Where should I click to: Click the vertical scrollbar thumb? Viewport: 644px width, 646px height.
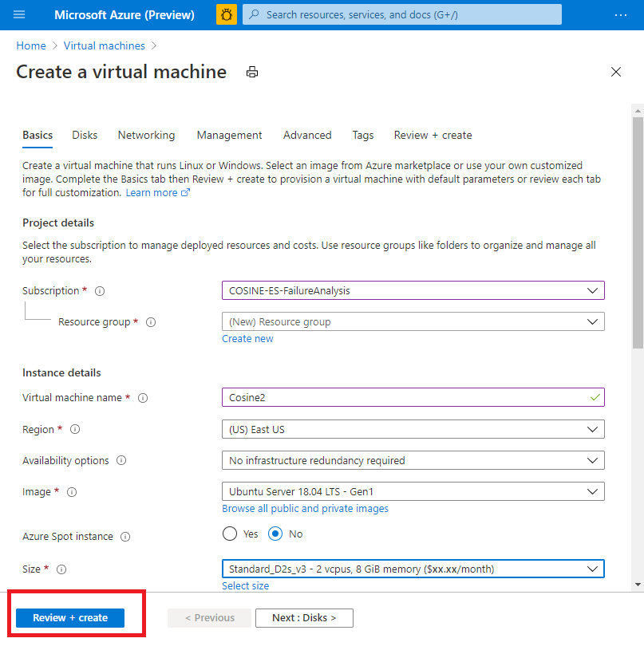(x=638, y=233)
